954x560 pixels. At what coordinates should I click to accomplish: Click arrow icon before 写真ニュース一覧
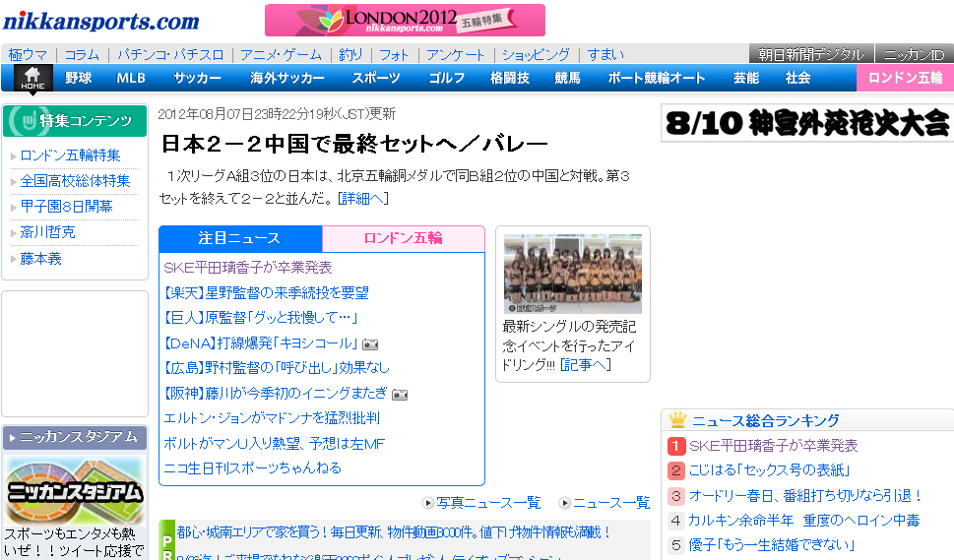point(428,503)
